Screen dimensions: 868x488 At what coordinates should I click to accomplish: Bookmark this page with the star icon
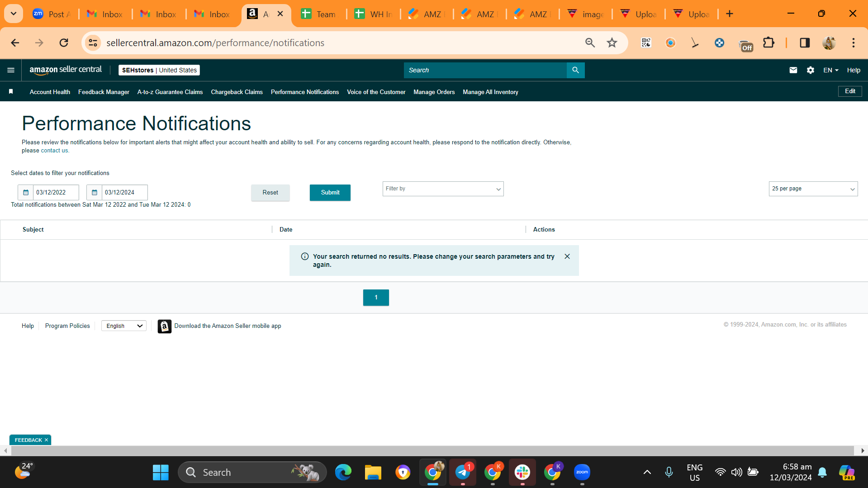click(612, 43)
